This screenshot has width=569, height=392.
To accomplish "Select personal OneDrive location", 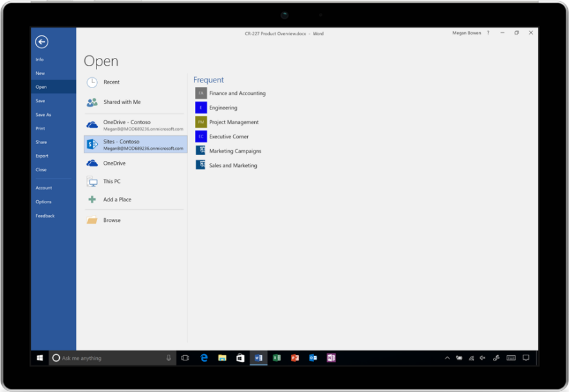I will (114, 163).
